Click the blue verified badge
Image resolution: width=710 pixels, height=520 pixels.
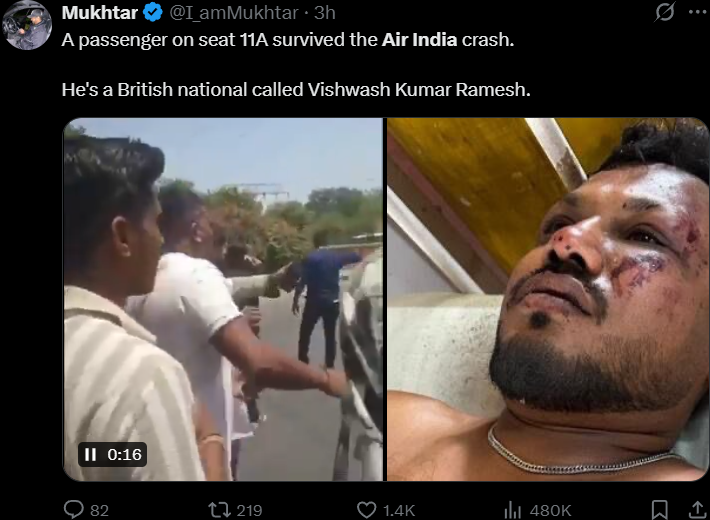tap(153, 12)
